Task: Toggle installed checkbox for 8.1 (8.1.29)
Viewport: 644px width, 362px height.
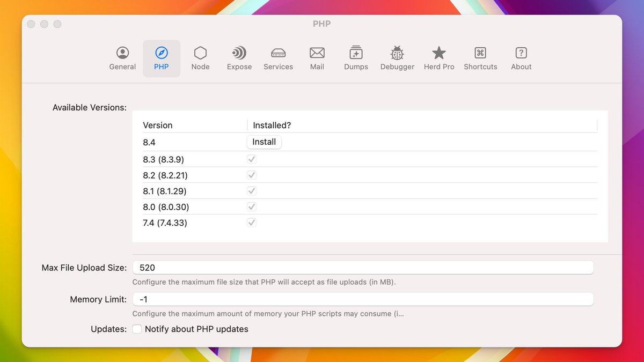Action: pos(252,191)
